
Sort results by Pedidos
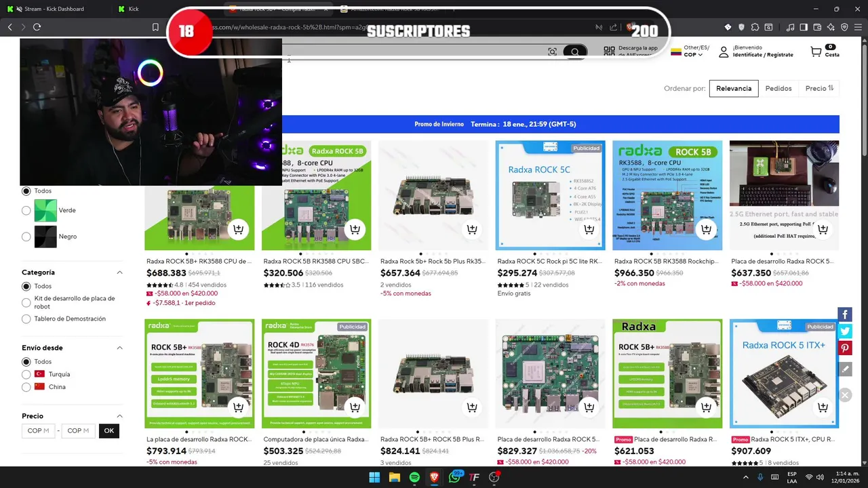click(x=778, y=88)
